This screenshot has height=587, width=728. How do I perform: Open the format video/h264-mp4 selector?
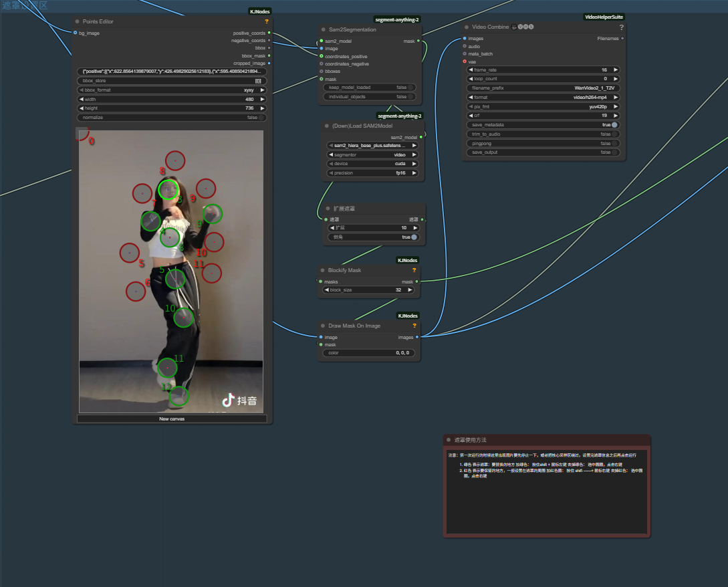[x=543, y=98]
